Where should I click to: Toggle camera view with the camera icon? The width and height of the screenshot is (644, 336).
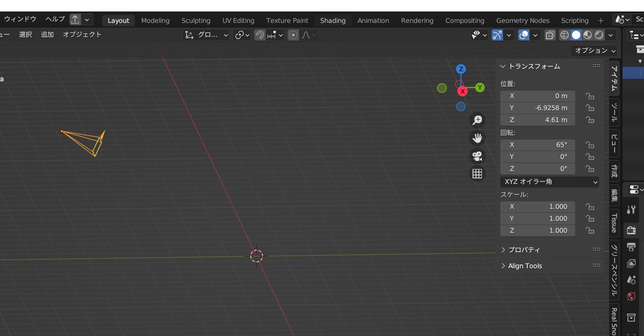pos(477,156)
